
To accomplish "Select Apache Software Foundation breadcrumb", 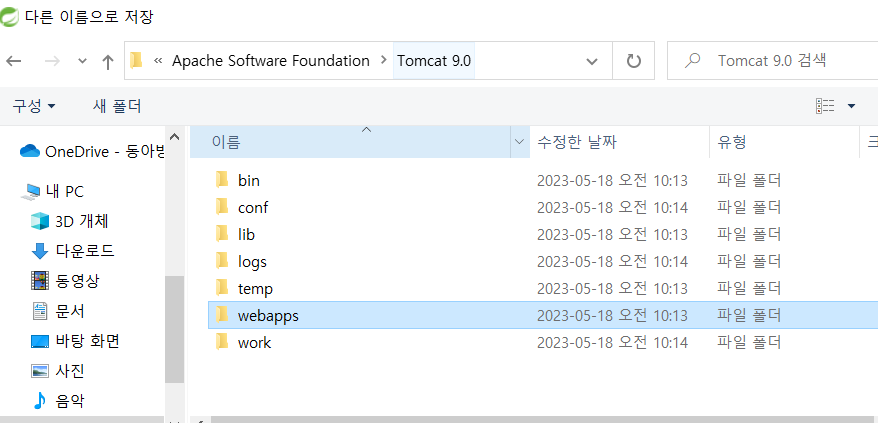I will pos(270,61).
